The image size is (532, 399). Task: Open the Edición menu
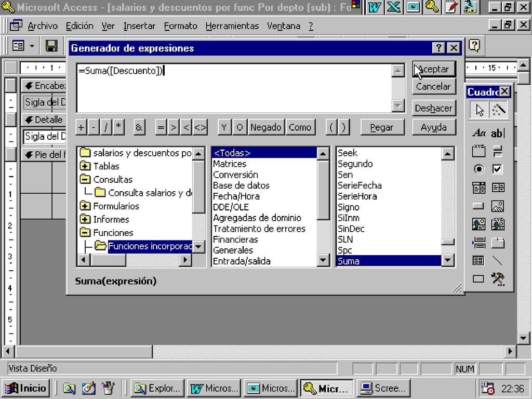79,26
